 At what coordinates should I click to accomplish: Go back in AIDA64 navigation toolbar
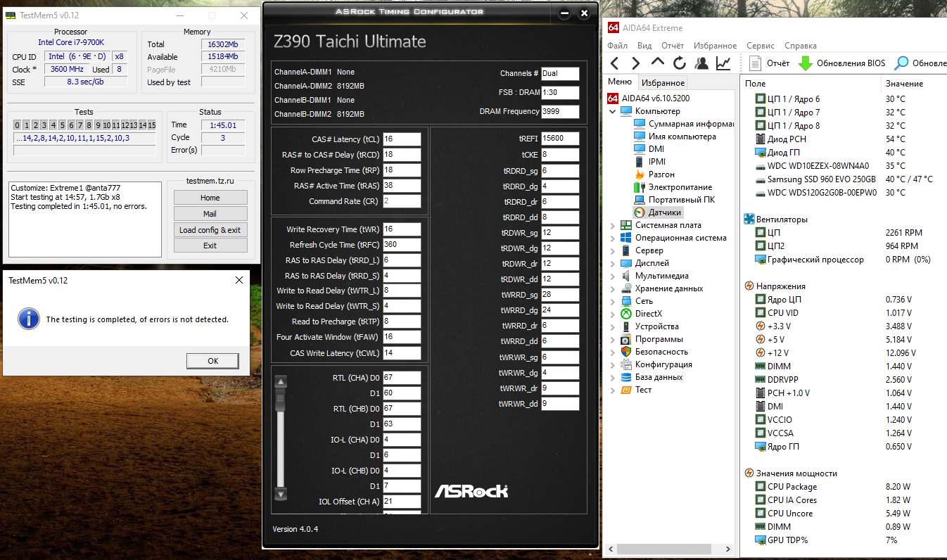point(615,63)
